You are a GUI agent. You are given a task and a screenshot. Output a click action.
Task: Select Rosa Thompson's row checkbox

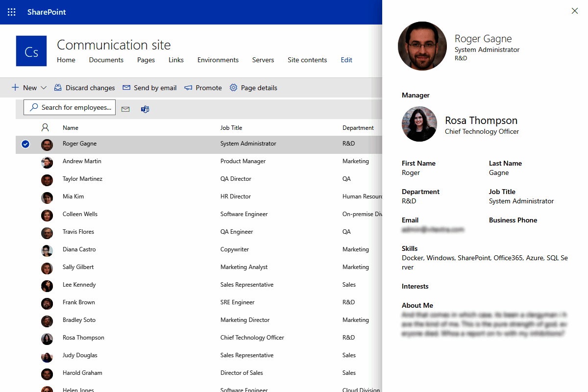(25, 338)
